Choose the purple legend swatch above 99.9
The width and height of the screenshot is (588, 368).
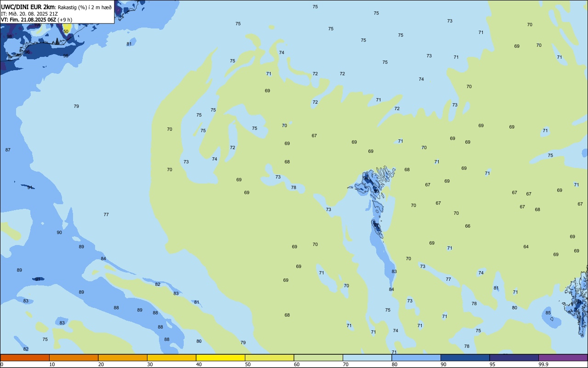coord(563,357)
